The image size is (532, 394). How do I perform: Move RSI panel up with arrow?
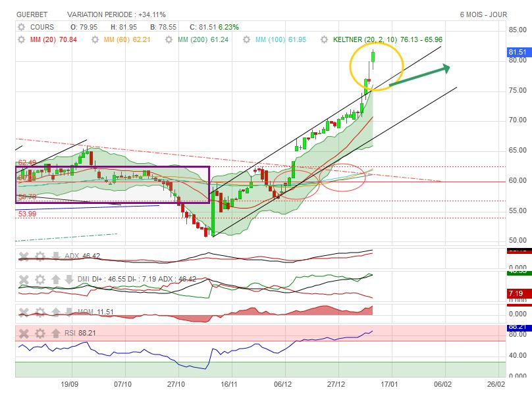(56, 333)
